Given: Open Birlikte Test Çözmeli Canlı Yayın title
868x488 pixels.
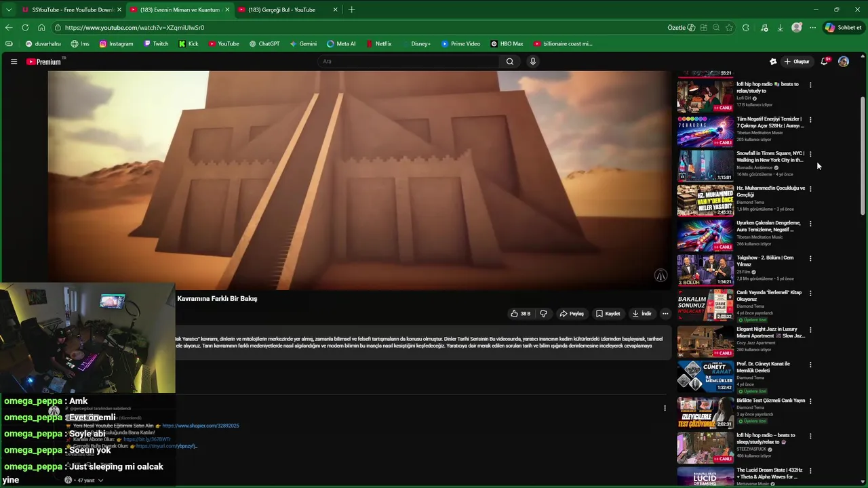Looking at the screenshot, I should [771, 401].
